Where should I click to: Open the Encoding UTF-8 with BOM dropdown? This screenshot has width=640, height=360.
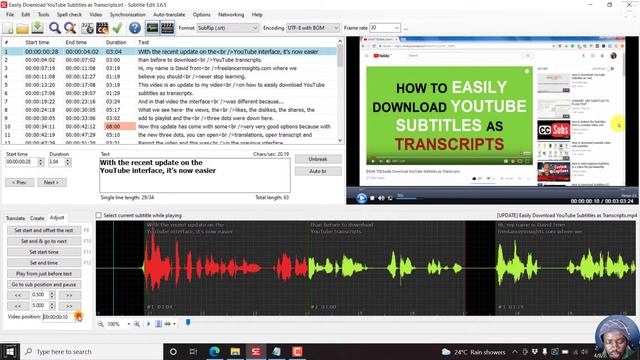(x=313, y=28)
